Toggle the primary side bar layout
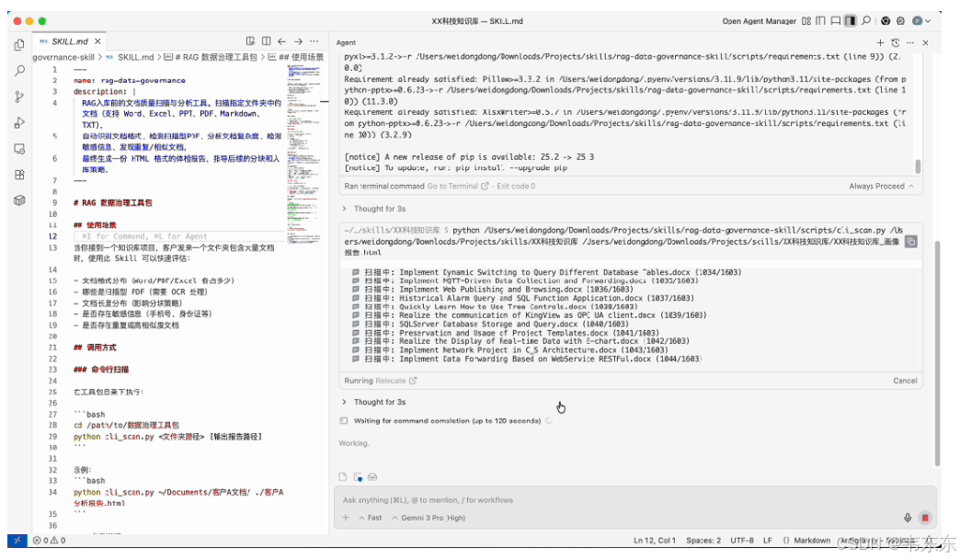The width and height of the screenshot is (960, 560). tap(821, 21)
